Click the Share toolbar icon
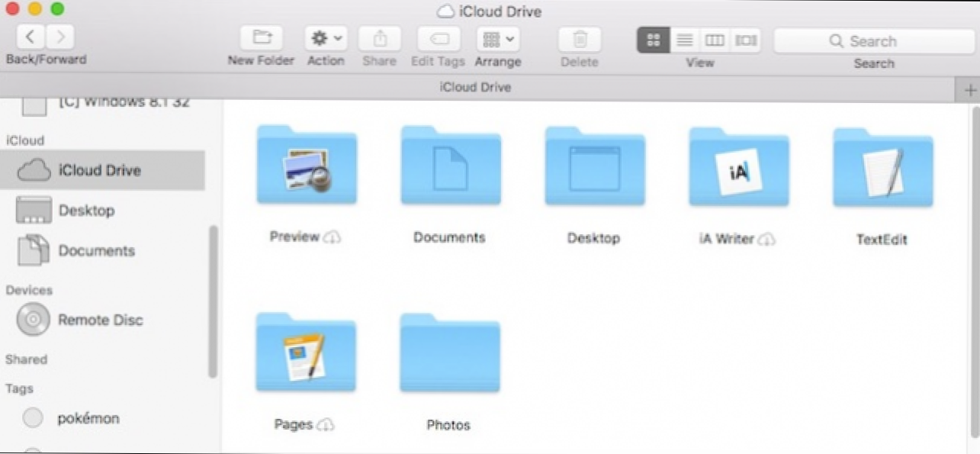Screen dimensions: 980x454 point(379,38)
